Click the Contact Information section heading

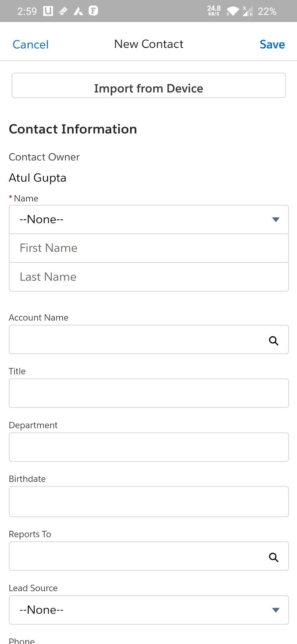(x=73, y=129)
